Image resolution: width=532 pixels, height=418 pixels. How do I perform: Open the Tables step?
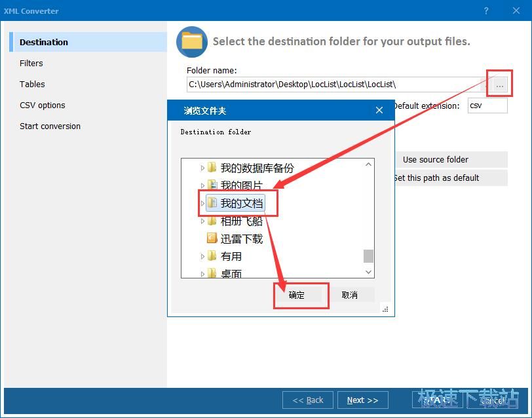(32, 84)
